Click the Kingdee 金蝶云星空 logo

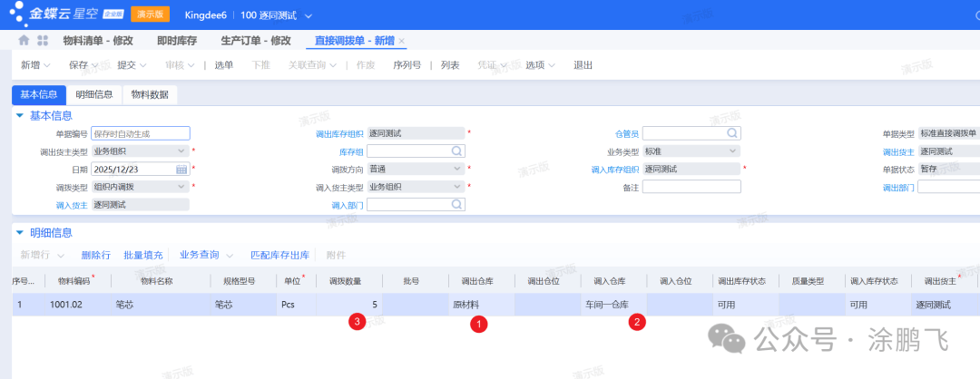pyautogui.click(x=64, y=14)
